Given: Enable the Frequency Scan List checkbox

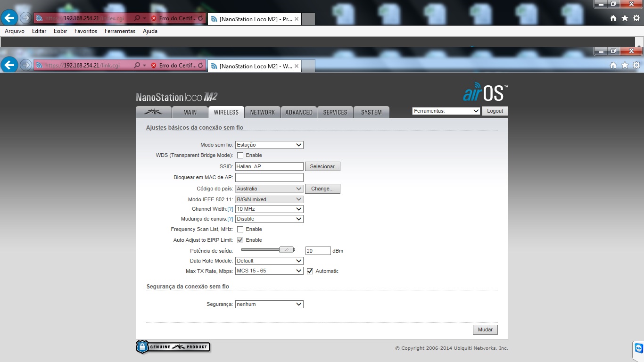Looking at the screenshot, I should click(x=240, y=229).
